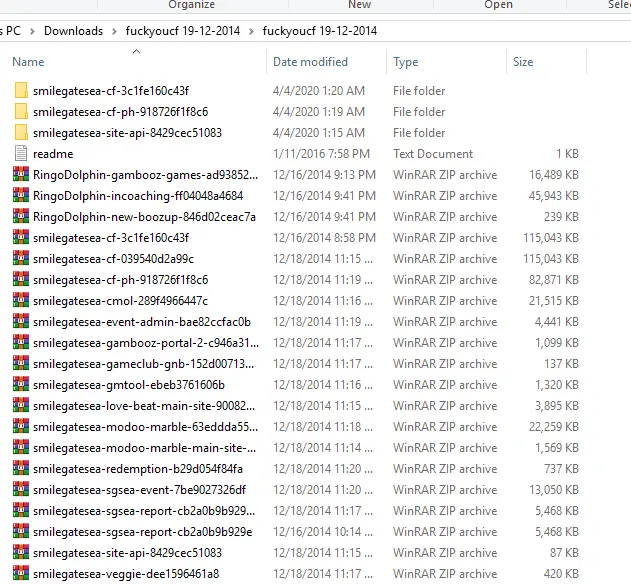
Task: Click the 3,895 KB size value
Action: pyautogui.click(x=557, y=406)
